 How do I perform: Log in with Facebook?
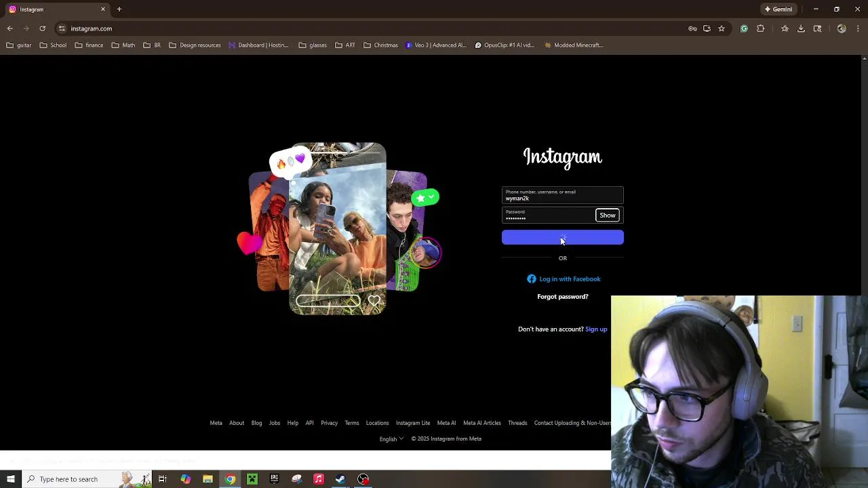click(x=564, y=279)
